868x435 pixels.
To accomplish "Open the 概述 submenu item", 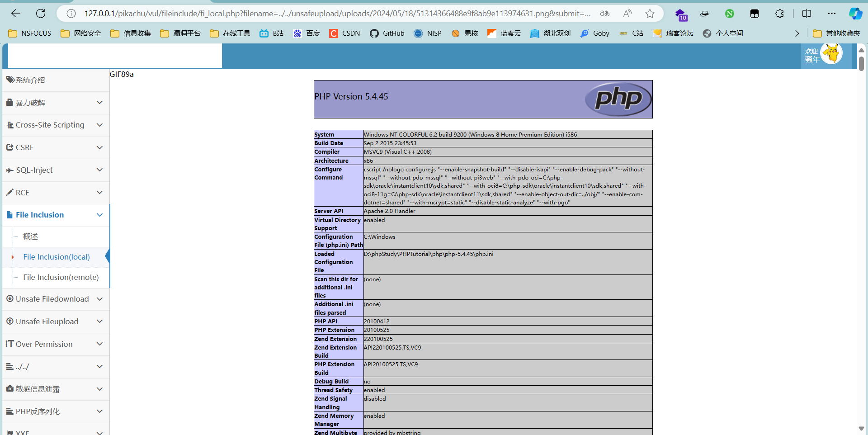I will 61,236.
